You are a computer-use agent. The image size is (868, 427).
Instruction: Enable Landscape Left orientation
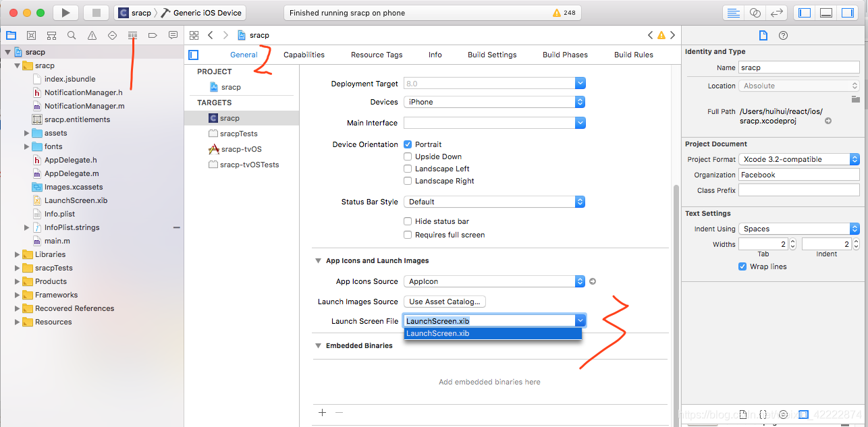point(408,169)
